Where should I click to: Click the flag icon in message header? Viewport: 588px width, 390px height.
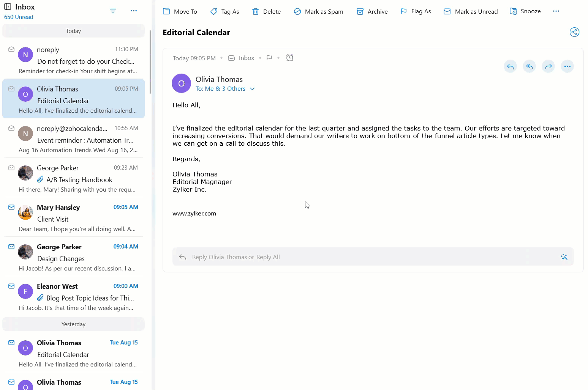tap(269, 58)
